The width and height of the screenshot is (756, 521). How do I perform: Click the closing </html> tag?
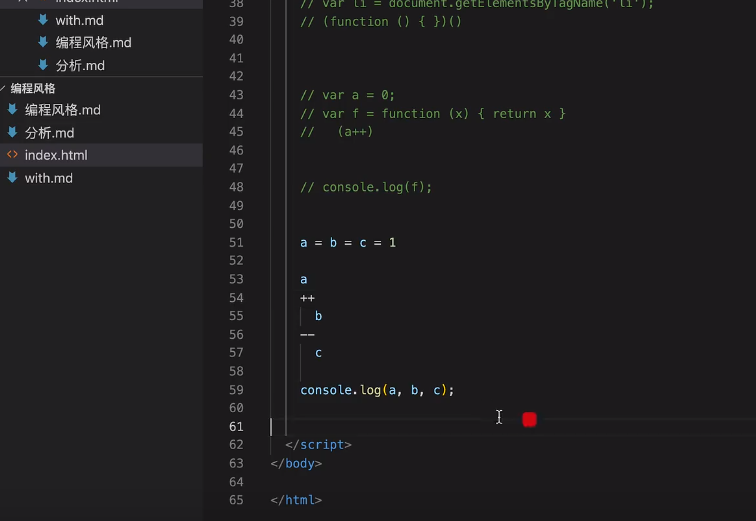pyautogui.click(x=296, y=500)
